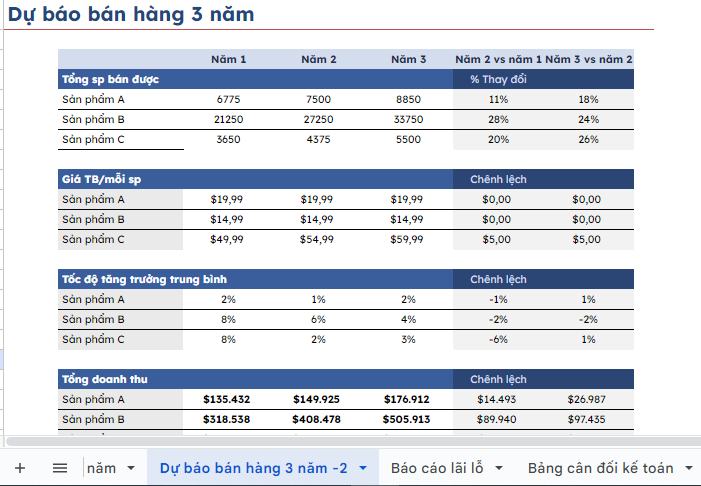
Task: Select cell with value 3650
Action: [x=228, y=139]
